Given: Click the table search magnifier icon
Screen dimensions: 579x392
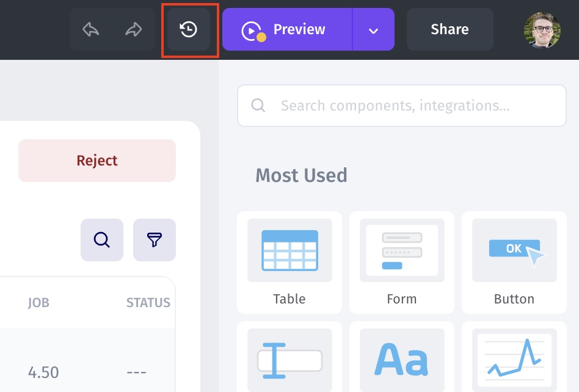Looking at the screenshot, I should [x=102, y=240].
